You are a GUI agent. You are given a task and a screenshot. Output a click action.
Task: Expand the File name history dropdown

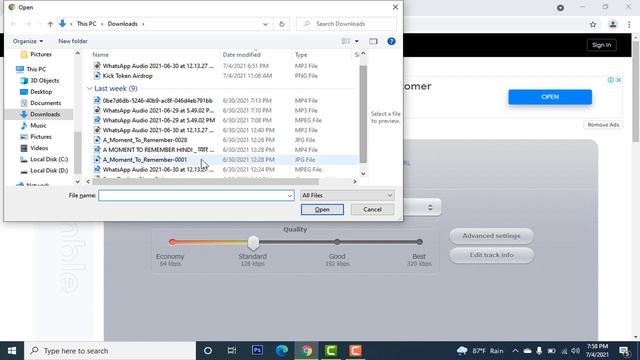click(290, 196)
